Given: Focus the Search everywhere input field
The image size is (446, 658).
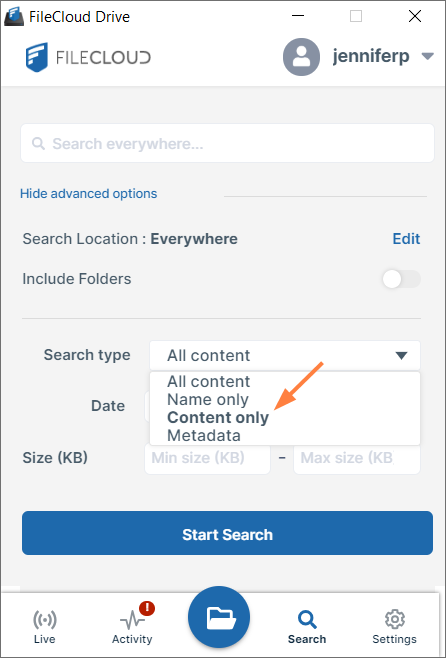Looking at the screenshot, I should 227,143.
